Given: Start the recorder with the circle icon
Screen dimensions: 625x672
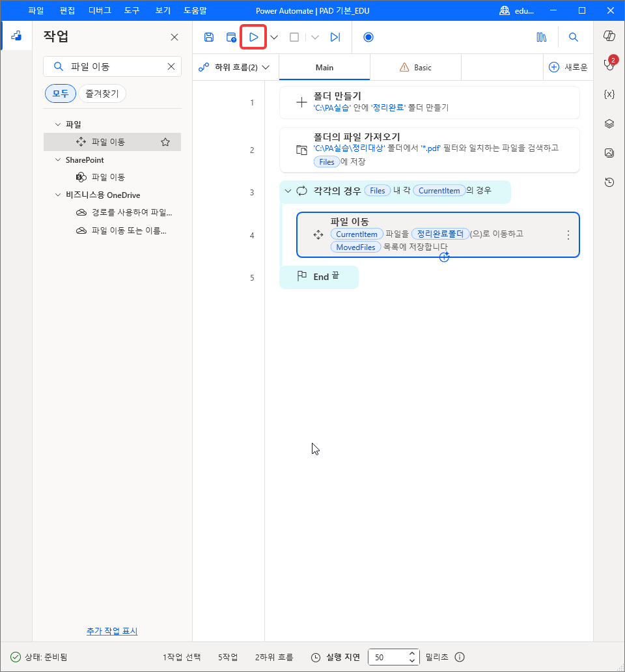Looking at the screenshot, I should 368,37.
